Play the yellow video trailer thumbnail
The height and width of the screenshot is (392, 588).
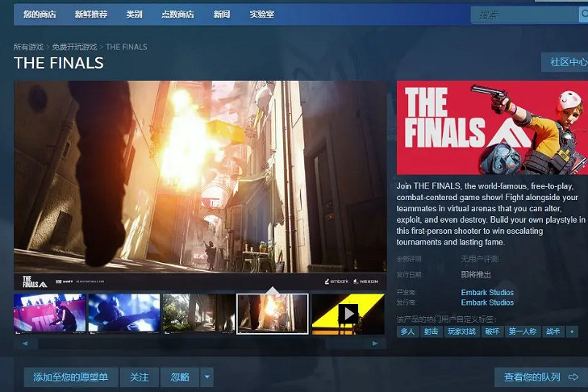[x=348, y=314]
